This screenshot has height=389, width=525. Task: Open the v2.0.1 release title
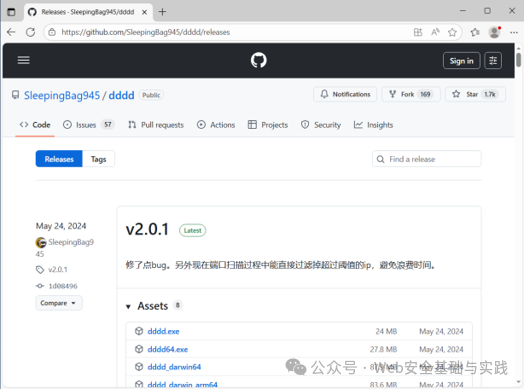coord(147,230)
